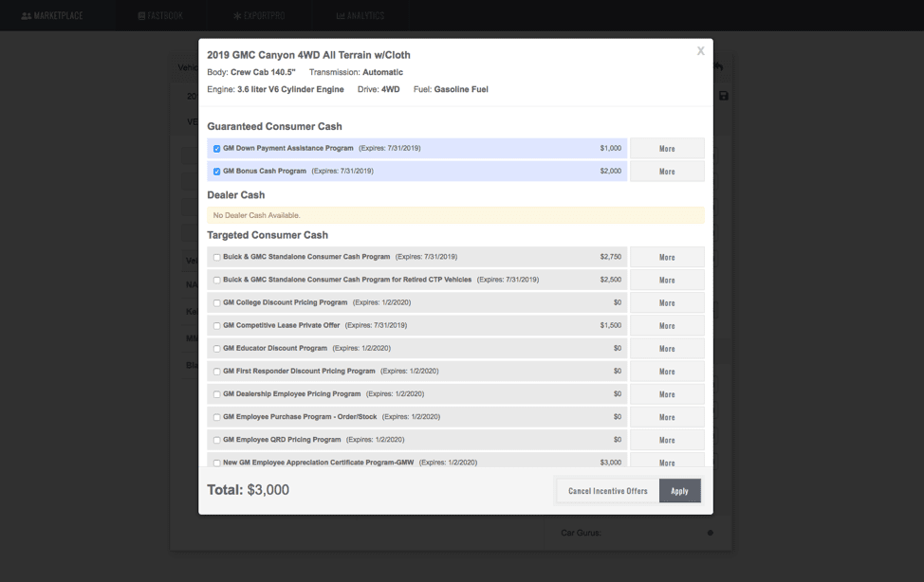Image resolution: width=924 pixels, height=582 pixels.
Task: Check Buick & GMC Standalone Consumer Cash Program ($2,750)
Action: (217, 258)
